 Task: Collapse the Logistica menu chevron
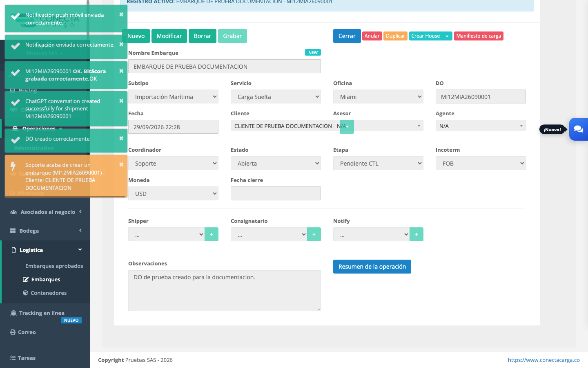click(x=80, y=249)
